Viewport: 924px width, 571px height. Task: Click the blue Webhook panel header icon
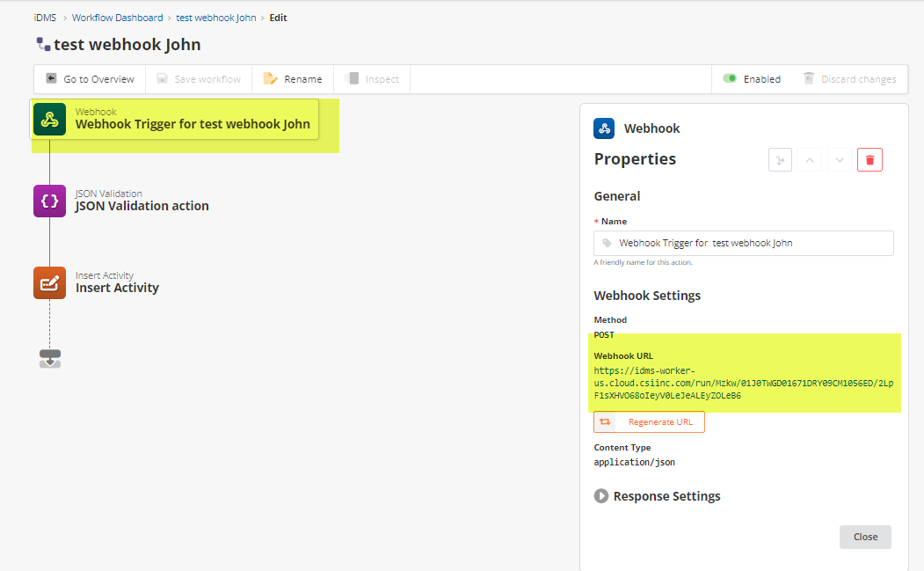[604, 128]
